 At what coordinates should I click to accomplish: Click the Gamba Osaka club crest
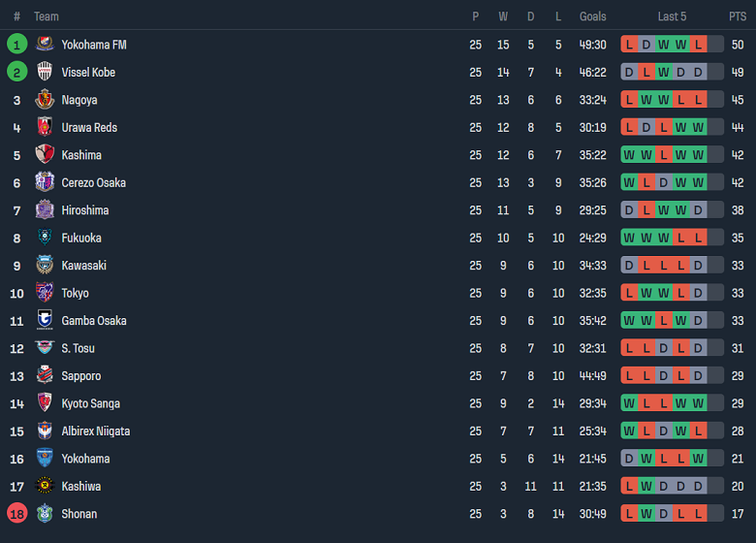coord(45,321)
